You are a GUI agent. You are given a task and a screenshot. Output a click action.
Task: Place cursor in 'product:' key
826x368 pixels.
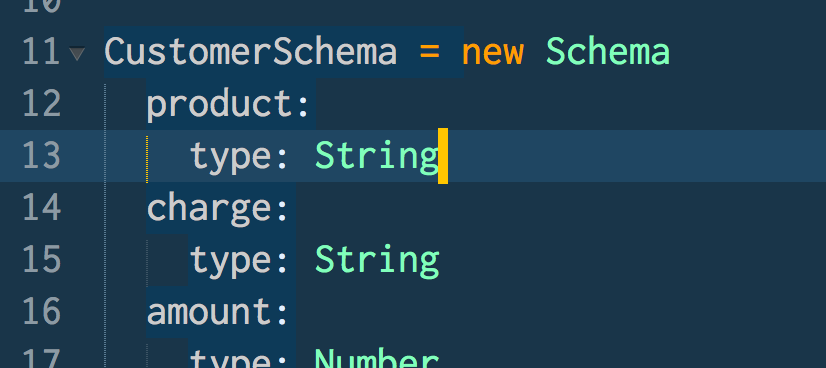[228, 104]
